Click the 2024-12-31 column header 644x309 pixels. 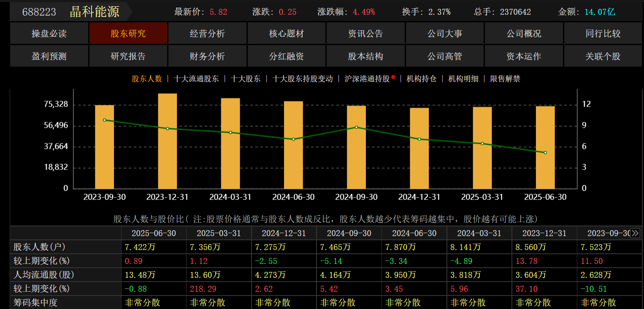point(284,233)
